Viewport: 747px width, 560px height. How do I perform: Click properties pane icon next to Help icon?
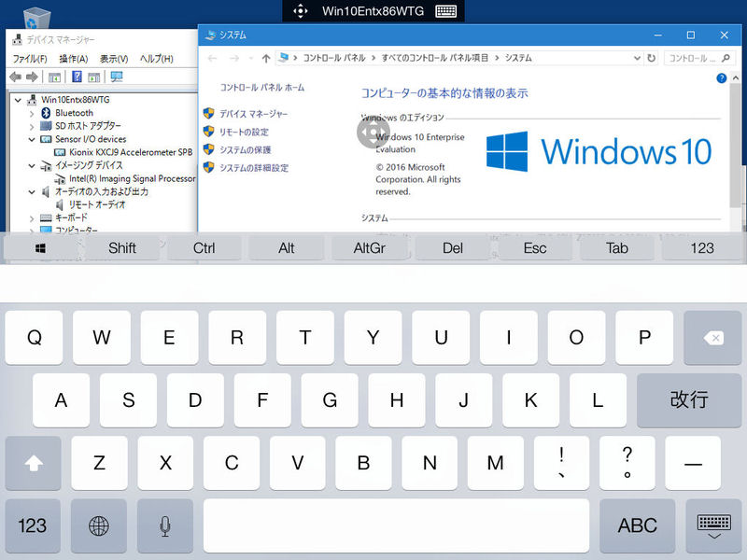point(94,77)
